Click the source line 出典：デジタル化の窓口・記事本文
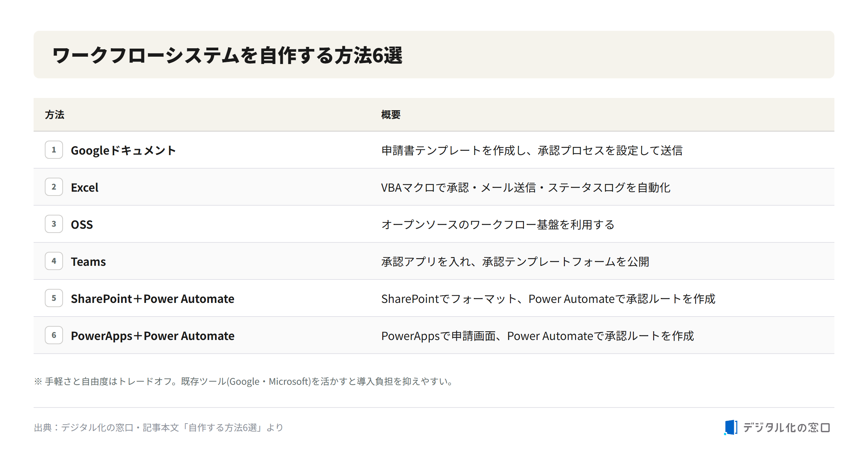 pos(159,427)
